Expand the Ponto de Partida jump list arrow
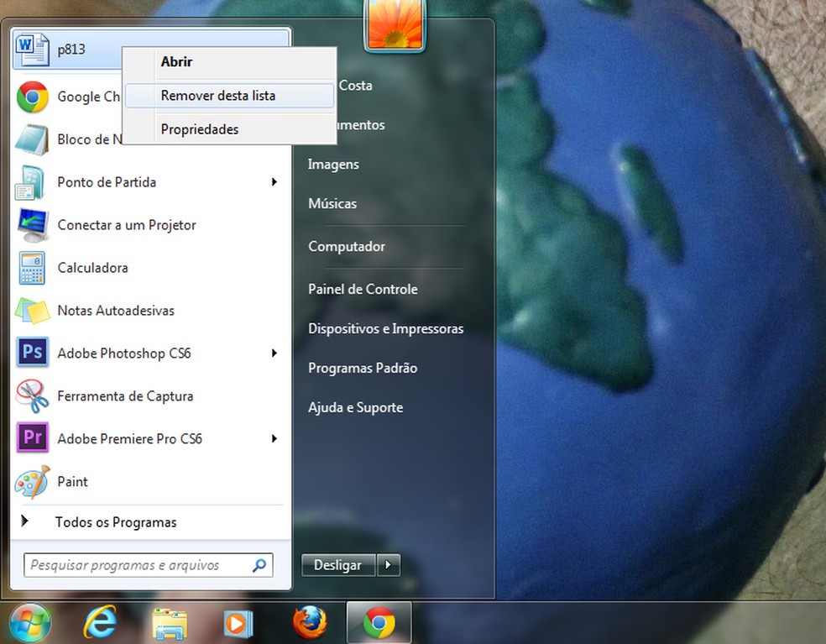826x644 pixels. 274,182
